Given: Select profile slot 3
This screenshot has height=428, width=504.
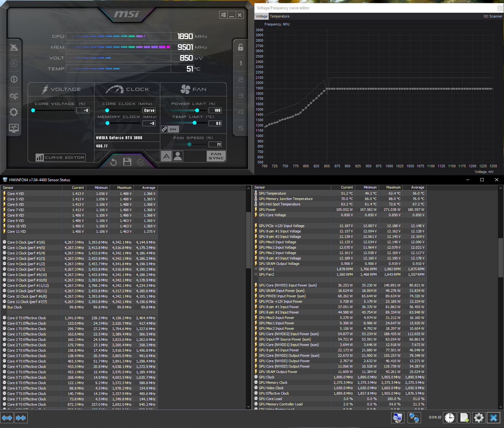Looking at the screenshot, I should (x=241, y=96).
